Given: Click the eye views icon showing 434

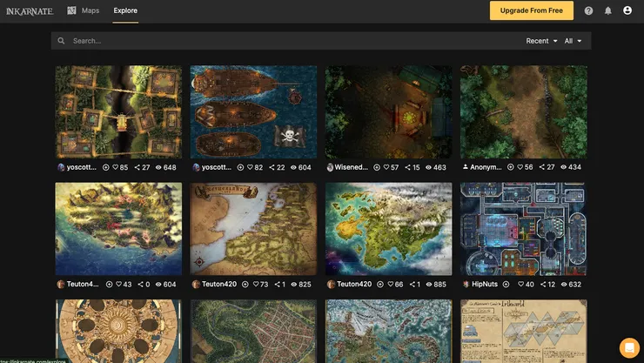Looking at the screenshot, I should coord(564,167).
